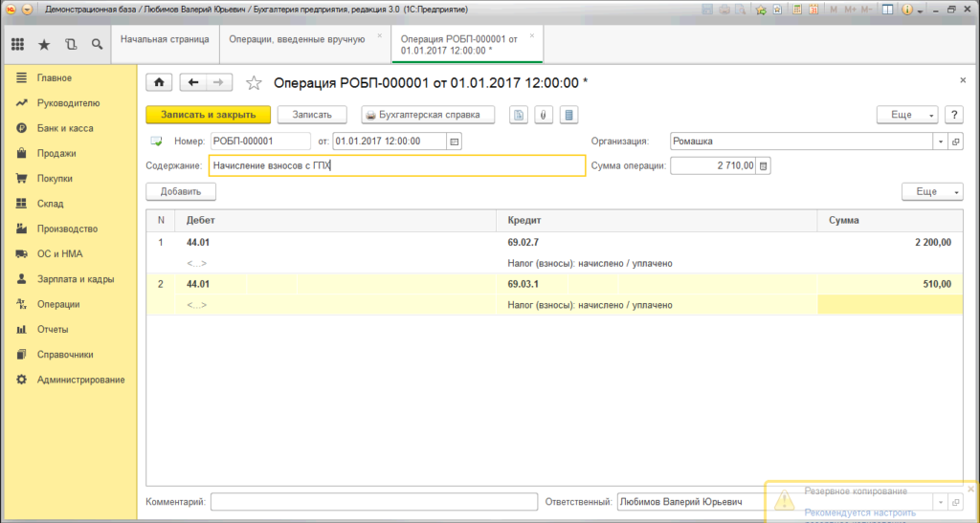This screenshot has height=523, width=980.
Task: Open calculator beside Сумма операции field
Action: (763, 166)
